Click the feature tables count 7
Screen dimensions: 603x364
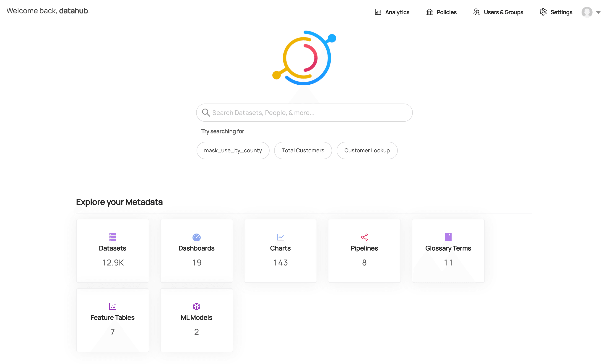point(113,332)
